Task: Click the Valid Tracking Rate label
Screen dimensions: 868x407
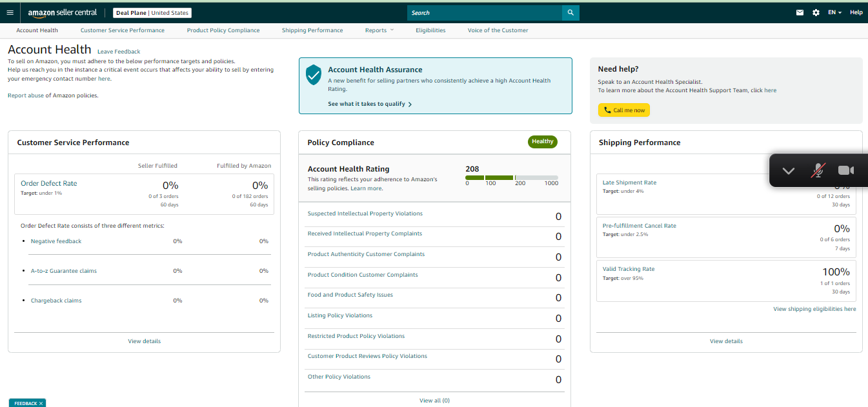Action: click(x=629, y=269)
